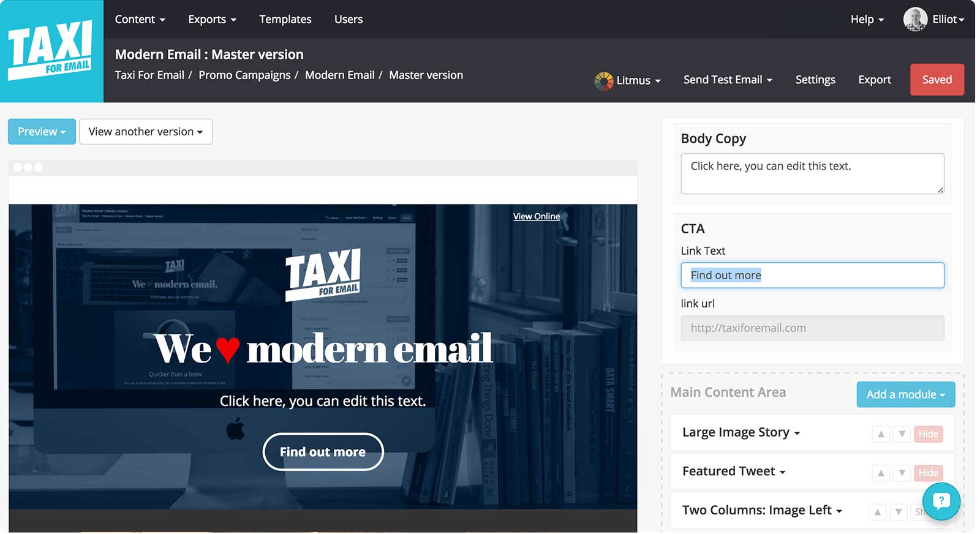This screenshot has height=534, width=980.
Task: Move Two Columns: Image Left module up
Action: click(x=878, y=511)
